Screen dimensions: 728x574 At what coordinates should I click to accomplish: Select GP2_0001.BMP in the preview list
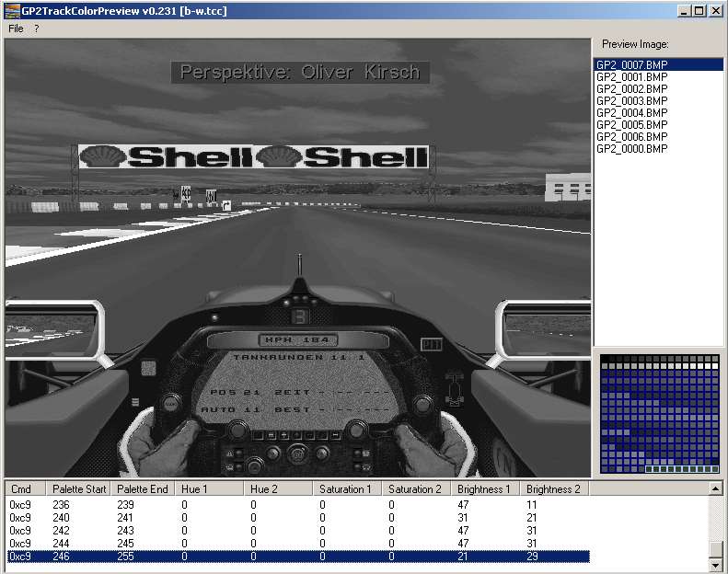[631, 77]
